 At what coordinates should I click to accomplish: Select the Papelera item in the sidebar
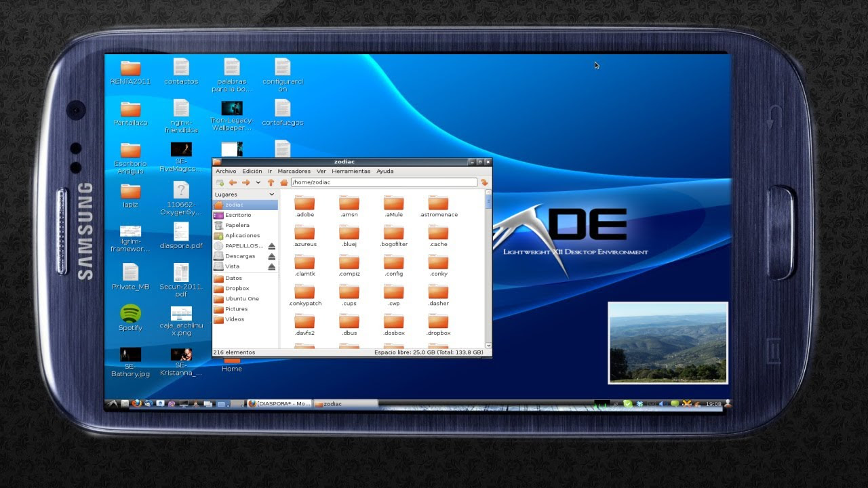237,225
